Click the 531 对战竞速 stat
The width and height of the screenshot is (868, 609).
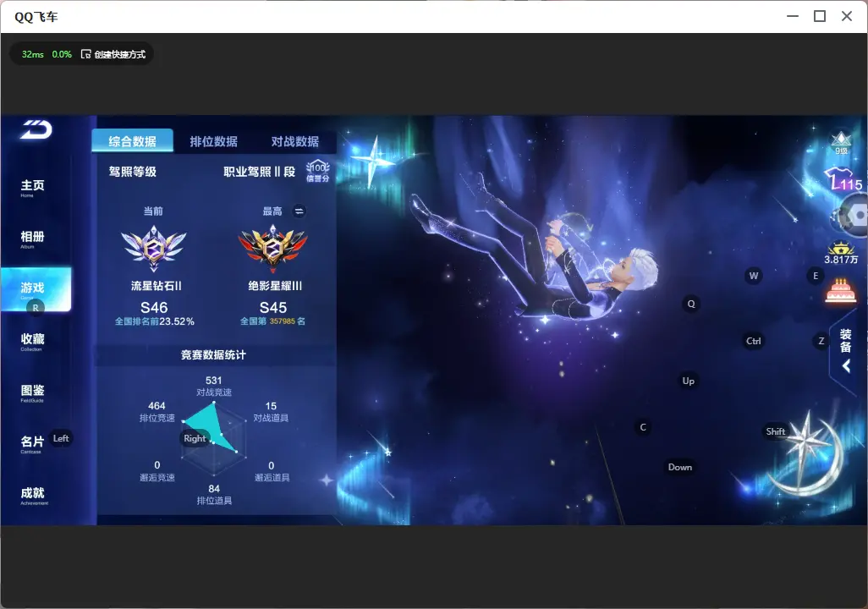coord(214,386)
